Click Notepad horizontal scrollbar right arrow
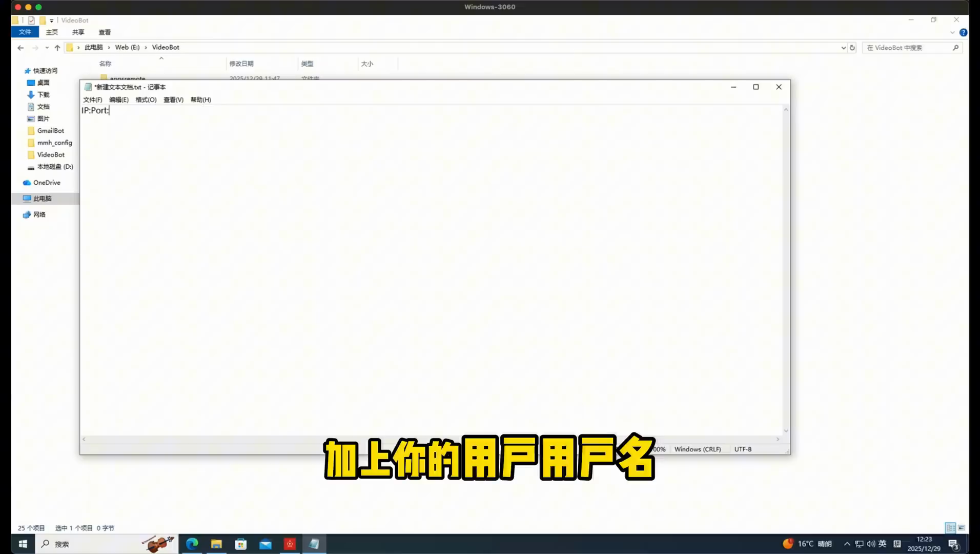 pyautogui.click(x=778, y=439)
